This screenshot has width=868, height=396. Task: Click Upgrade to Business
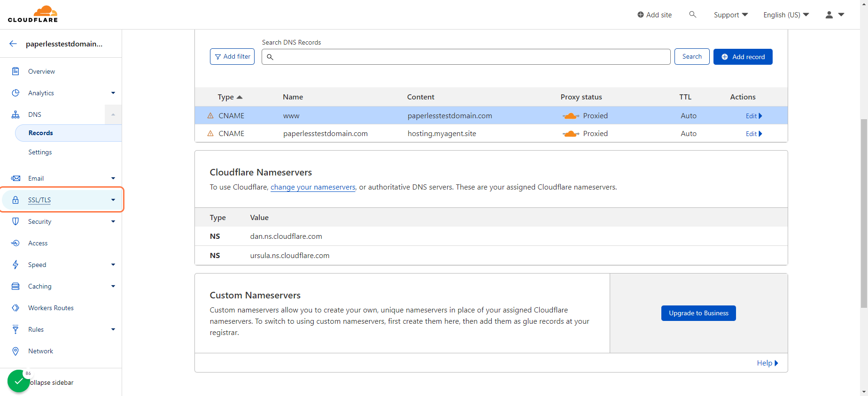(x=698, y=313)
